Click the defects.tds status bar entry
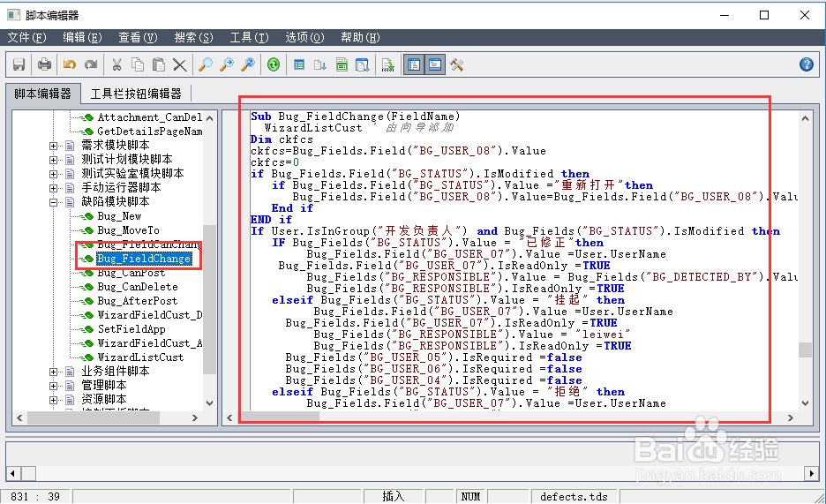The width and height of the screenshot is (826, 504). point(574,497)
